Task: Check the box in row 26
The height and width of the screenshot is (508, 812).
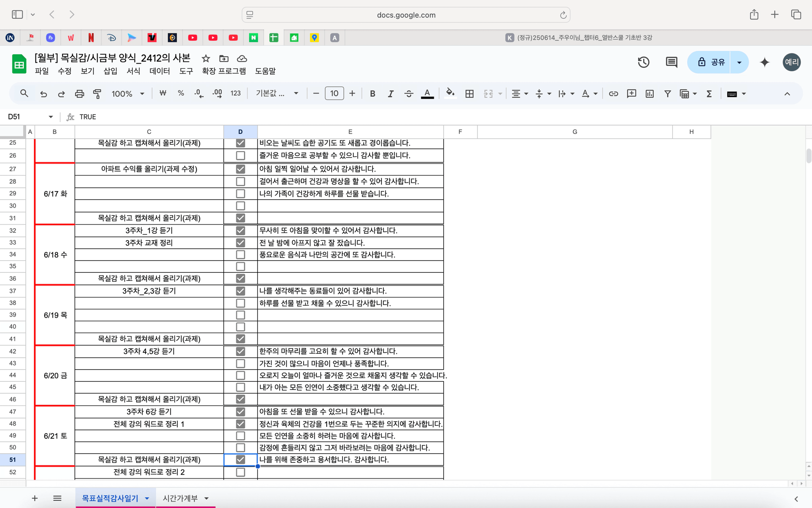Action: (241, 156)
